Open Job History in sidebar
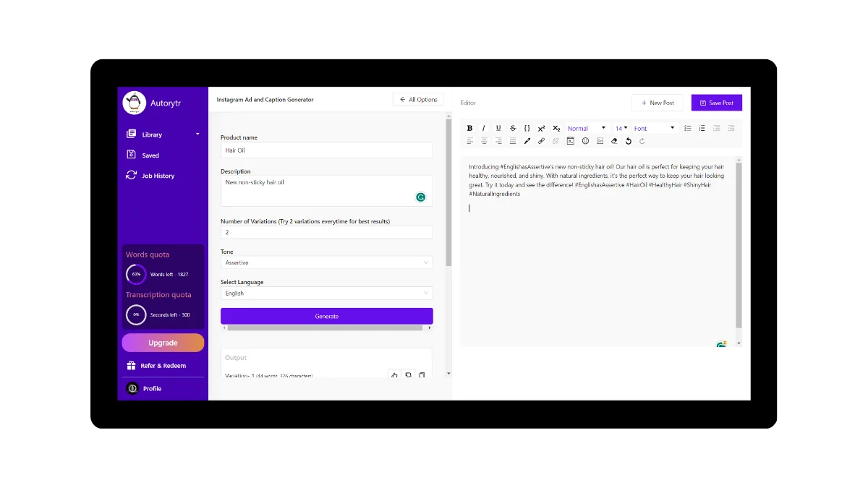The height and width of the screenshot is (488, 868). [150, 176]
